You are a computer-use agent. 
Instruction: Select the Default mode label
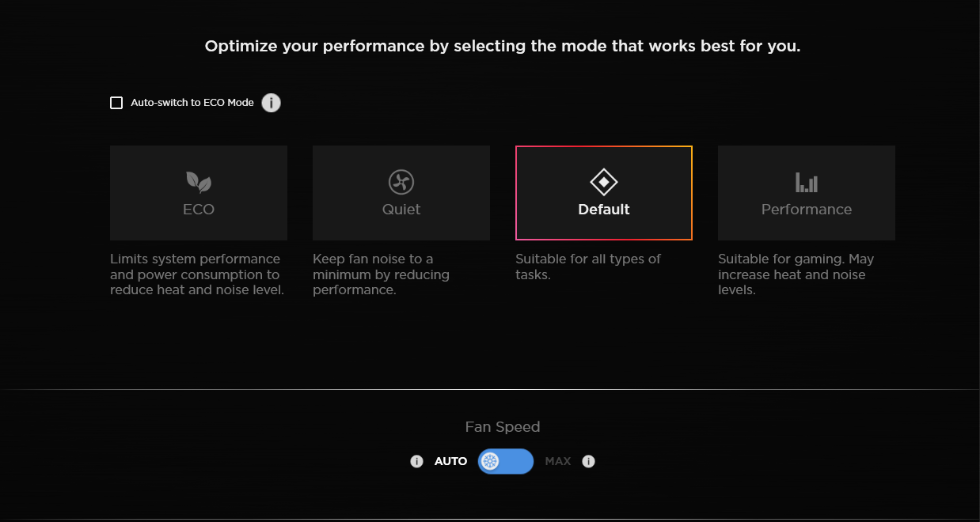(x=604, y=210)
